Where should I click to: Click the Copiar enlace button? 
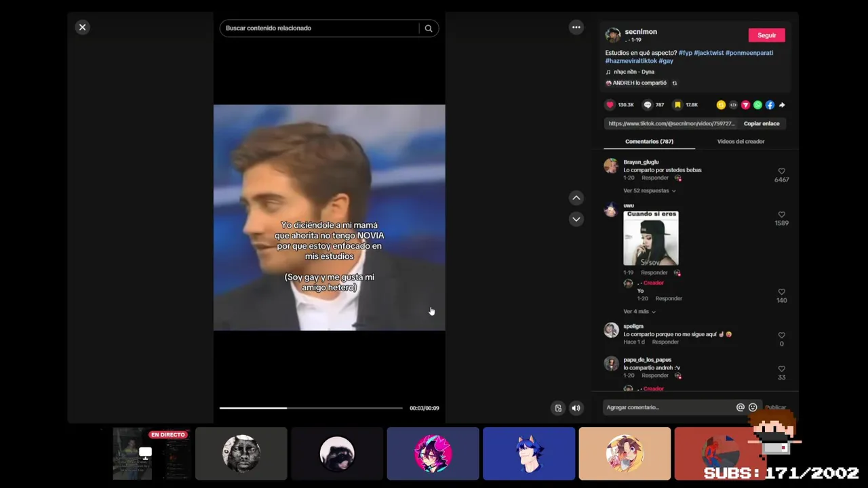point(762,124)
